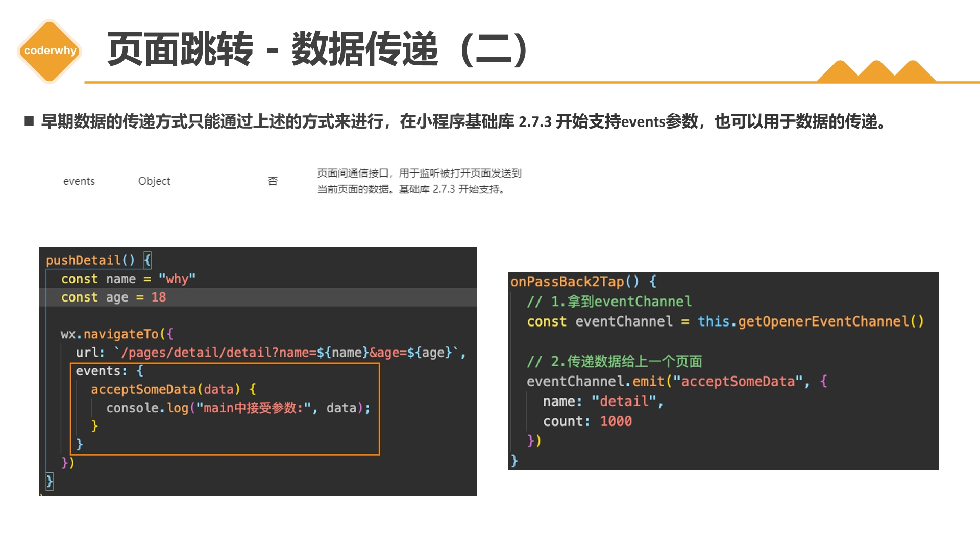Click the 'wx.navigateTo({' code line
This screenshot has height=551, width=980.
[117, 334]
